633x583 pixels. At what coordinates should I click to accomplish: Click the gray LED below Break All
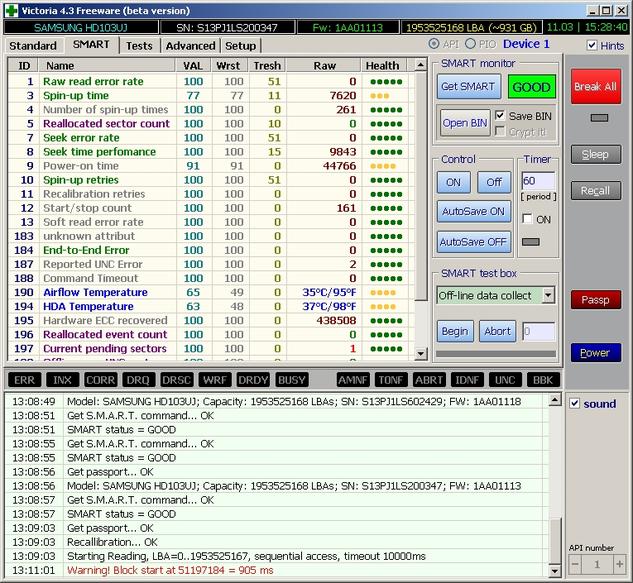click(599, 118)
